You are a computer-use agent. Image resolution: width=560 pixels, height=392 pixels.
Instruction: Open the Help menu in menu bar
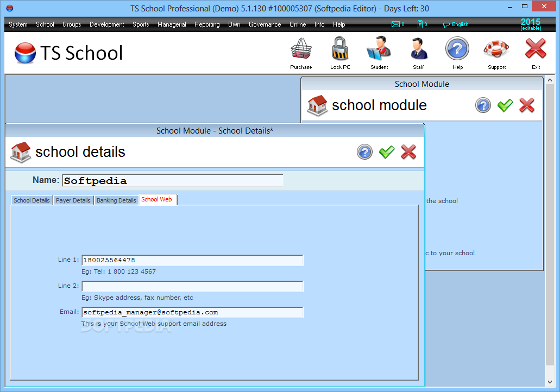coord(339,24)
